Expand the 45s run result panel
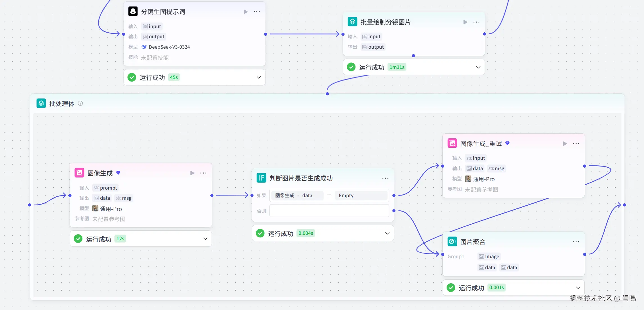The width and height of the screenshot is (644, 310). (259, 77)
